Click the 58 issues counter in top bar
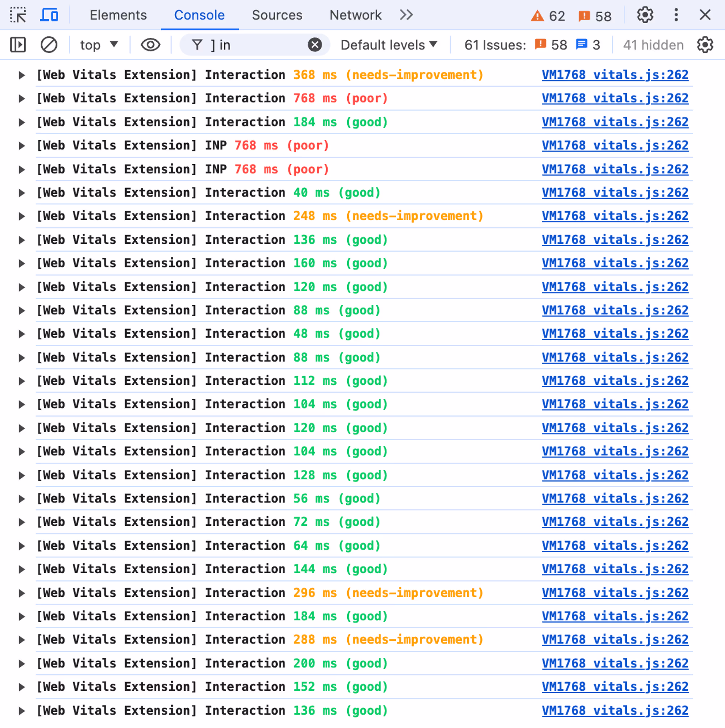The width and height of the screenshot is (725, 728). click(594, 16)
